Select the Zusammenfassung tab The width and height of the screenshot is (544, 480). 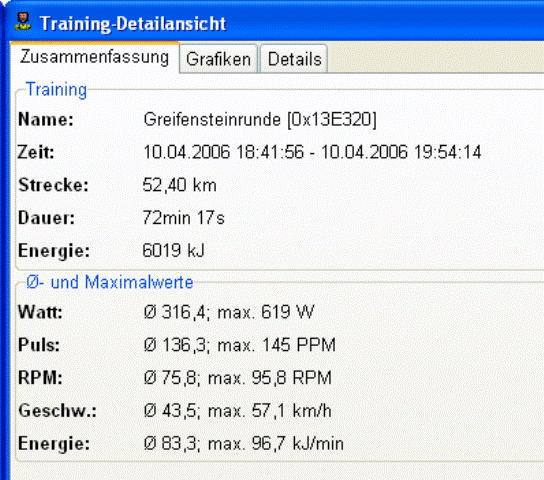[x=94, y=57]
